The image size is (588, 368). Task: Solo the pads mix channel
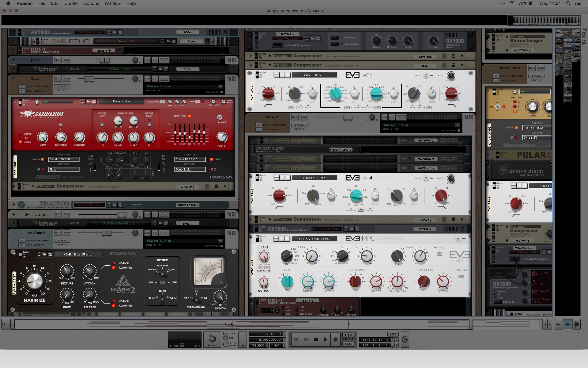[x=67, y=60]
